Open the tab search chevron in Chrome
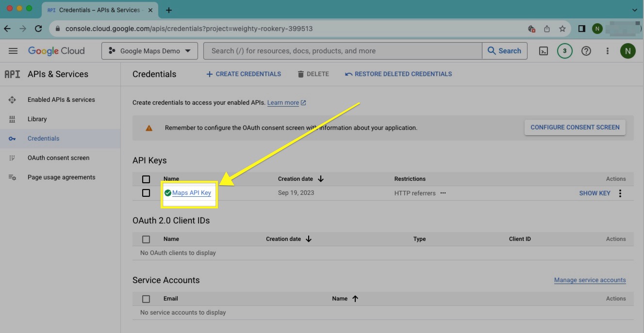Image resolution: width=644 pixels, height=333 pixels. (635, 10)
